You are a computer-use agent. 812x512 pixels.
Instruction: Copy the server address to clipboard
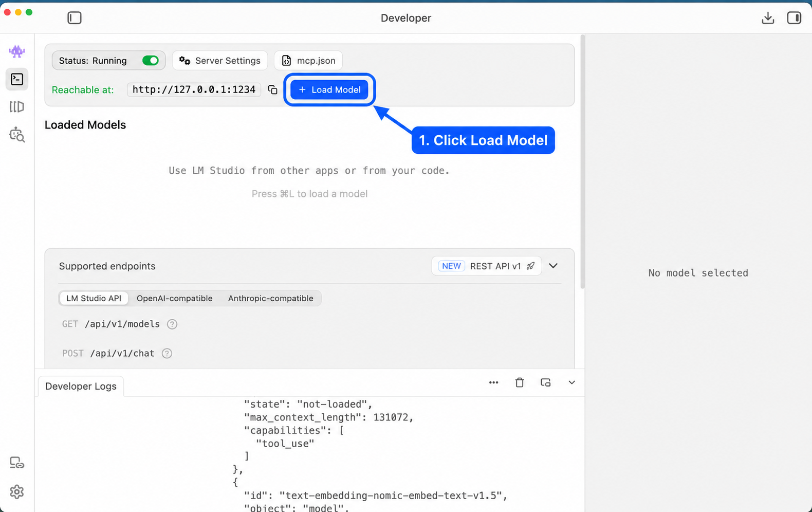273,90
